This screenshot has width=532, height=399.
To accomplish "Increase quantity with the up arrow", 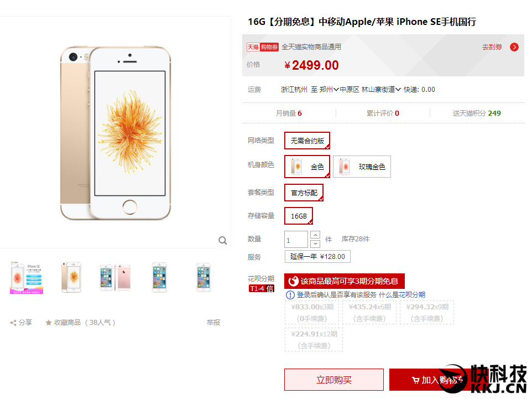I will click(315, 235).
